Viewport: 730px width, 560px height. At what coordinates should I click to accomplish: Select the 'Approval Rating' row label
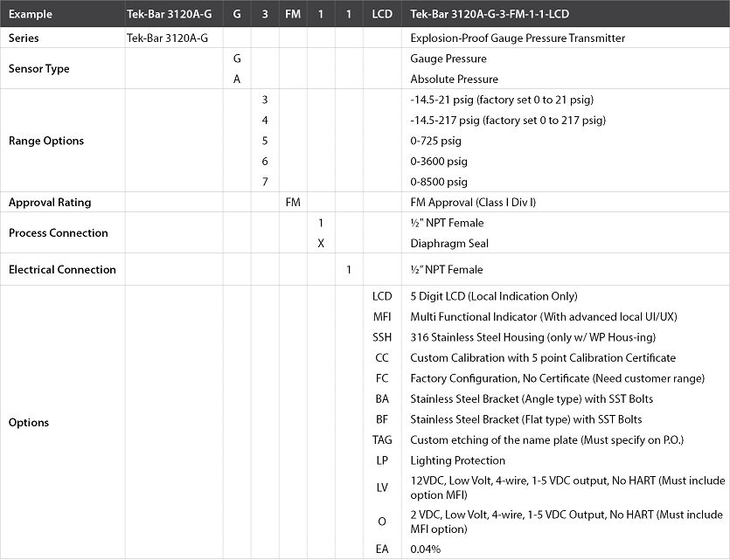[50, 203]
